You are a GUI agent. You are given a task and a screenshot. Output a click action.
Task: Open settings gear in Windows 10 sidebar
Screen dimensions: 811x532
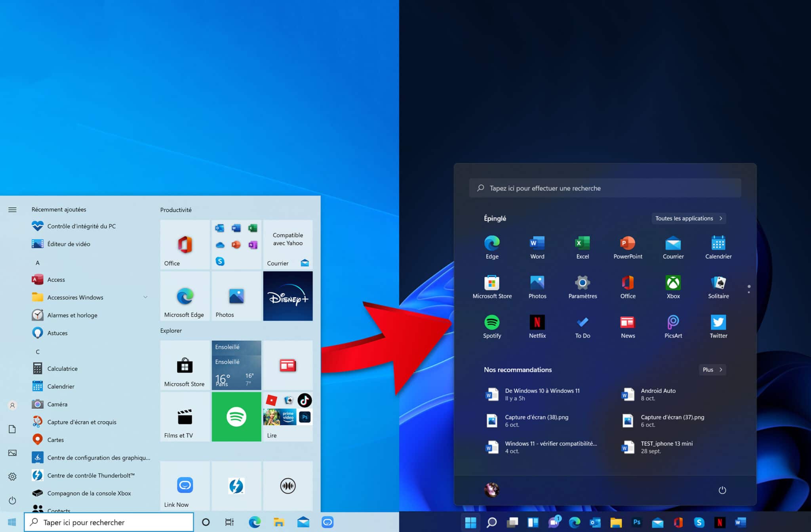pyautogui.click(x=12, y=477)
